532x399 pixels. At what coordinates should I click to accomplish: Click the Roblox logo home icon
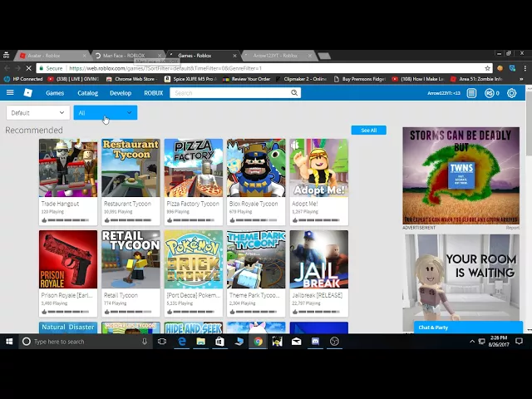(x=27, y=92)
